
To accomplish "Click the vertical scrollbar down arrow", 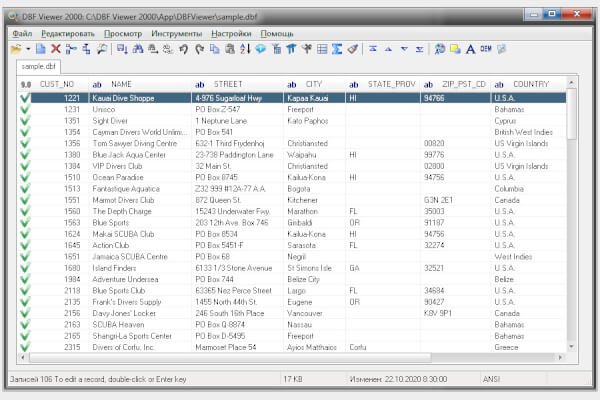I will [x=571, y=347].
